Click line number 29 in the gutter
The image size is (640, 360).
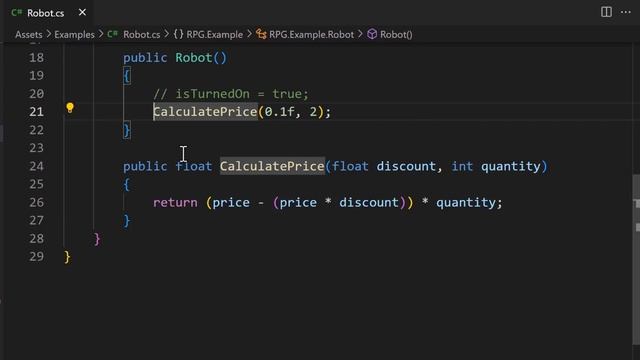[x=36, y=257]
